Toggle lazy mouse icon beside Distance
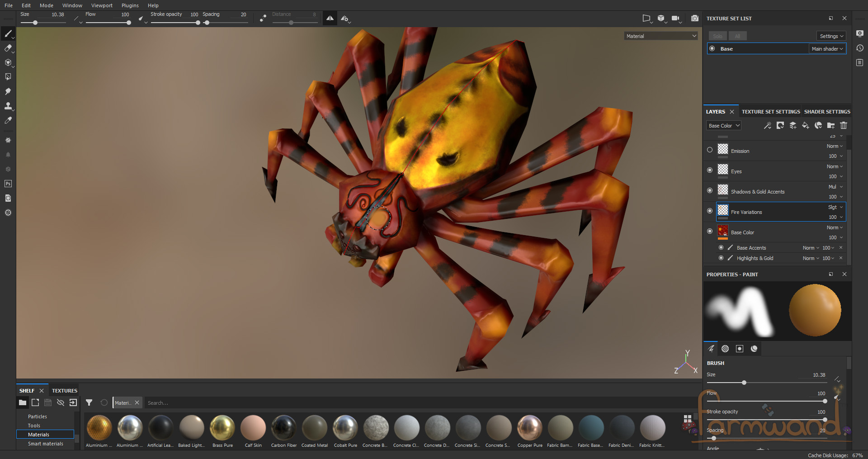This screenshot has width=868, height=459. coord(263,18)
